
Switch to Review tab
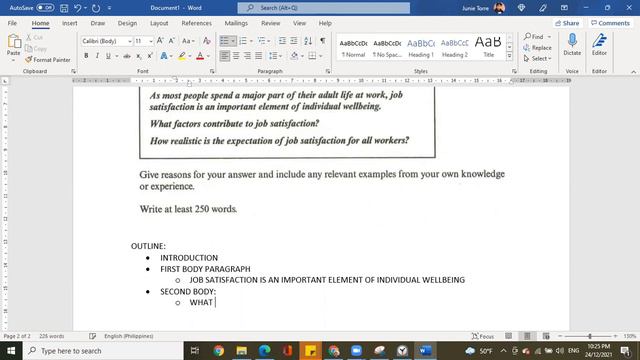271,23
